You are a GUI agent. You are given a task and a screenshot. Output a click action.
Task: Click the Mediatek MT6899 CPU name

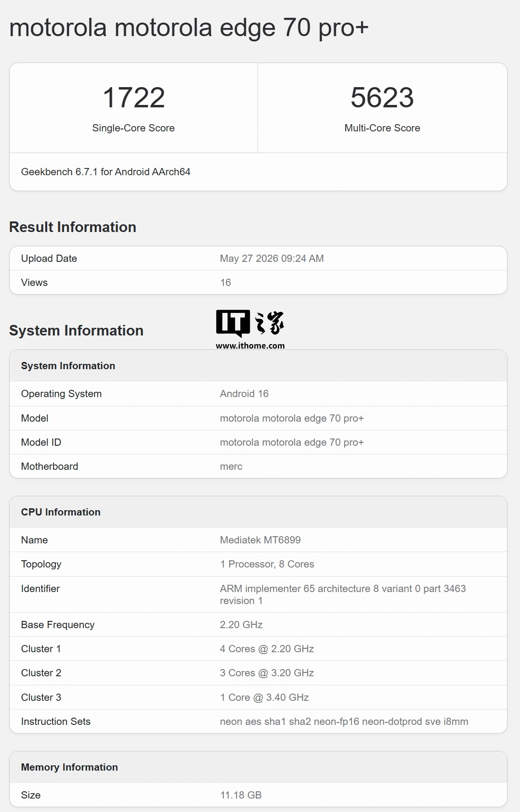pyautogui.click(x=260, y=540)
